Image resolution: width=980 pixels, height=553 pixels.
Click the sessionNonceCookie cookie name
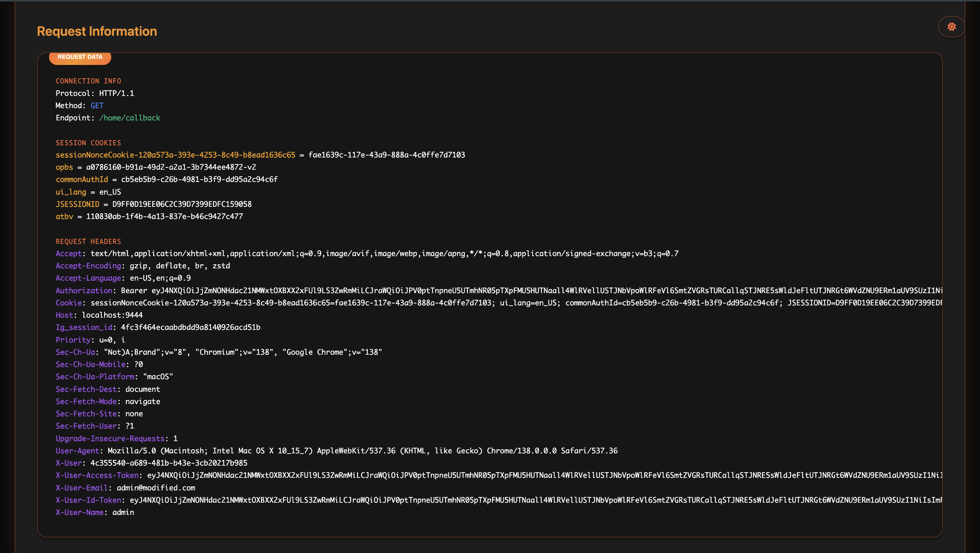[x=175, y=155]
